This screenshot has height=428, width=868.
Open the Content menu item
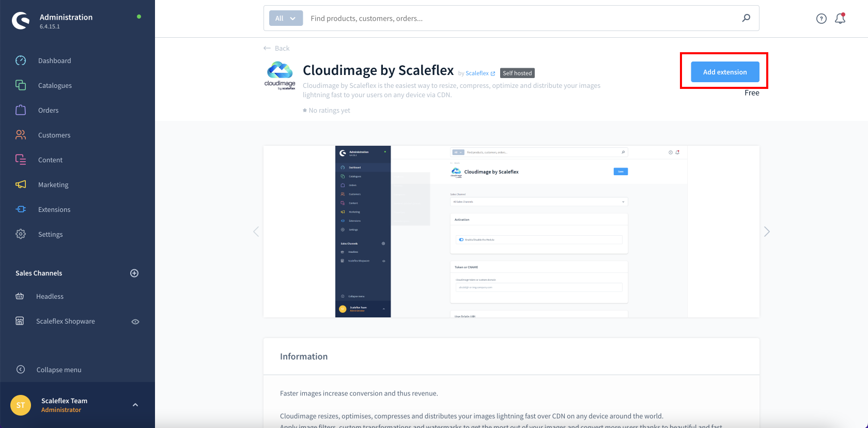[50, 160]
